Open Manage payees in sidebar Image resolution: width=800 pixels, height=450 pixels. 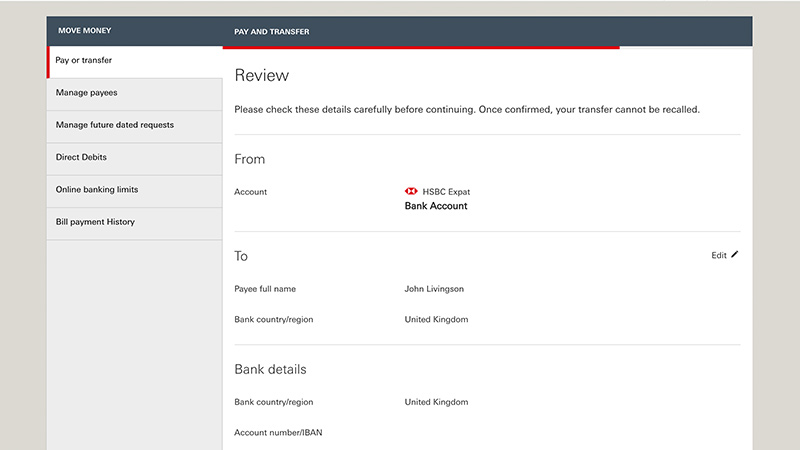135,94
